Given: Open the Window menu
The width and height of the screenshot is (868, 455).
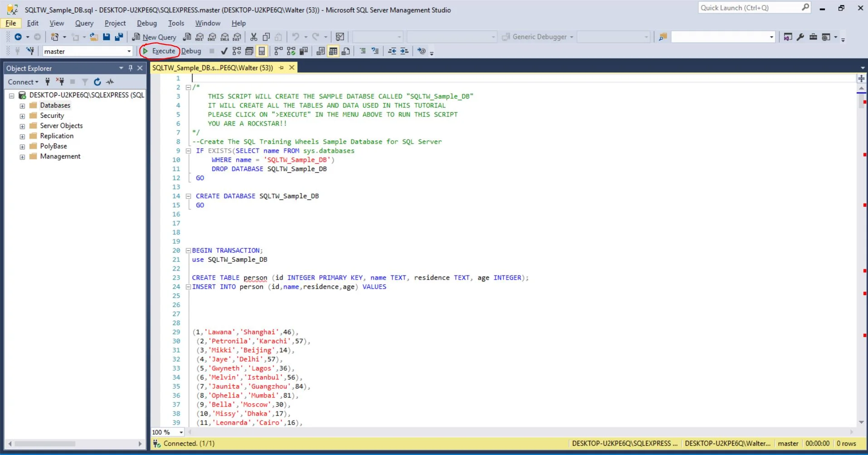Looking at the screenshot, I should coord(208,23).
